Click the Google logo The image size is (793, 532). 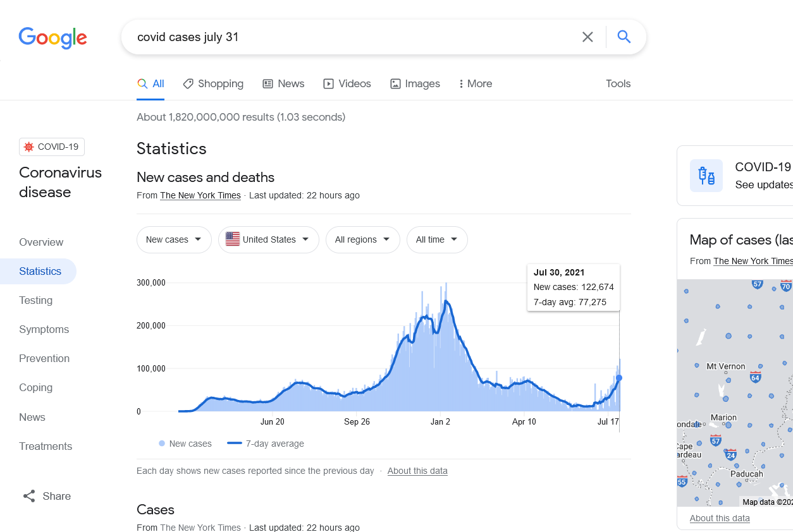(x=53, y=38)
